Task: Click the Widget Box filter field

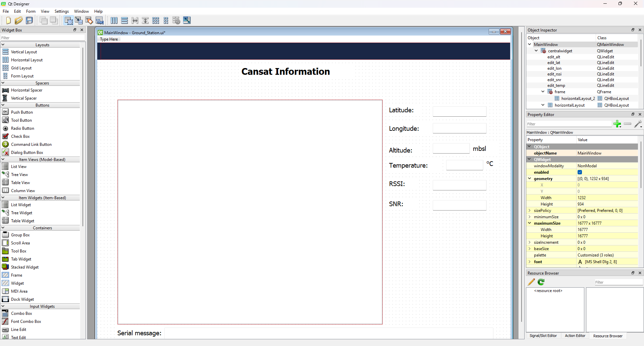Action: pyautogui.click(x=43, y=38)
